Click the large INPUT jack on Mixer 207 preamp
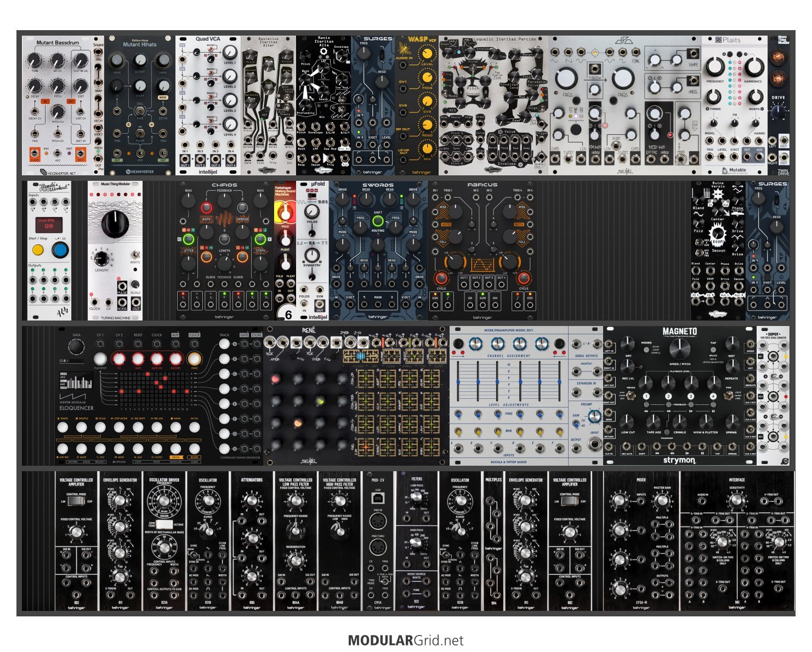Screen dimensions: 812x652 coord(594,443)
